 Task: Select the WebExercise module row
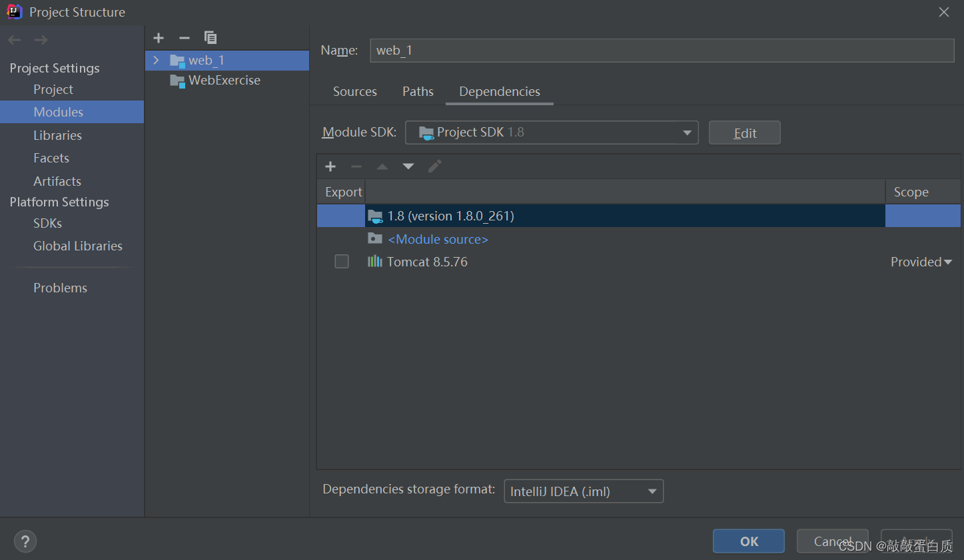(x=227, y=81)
